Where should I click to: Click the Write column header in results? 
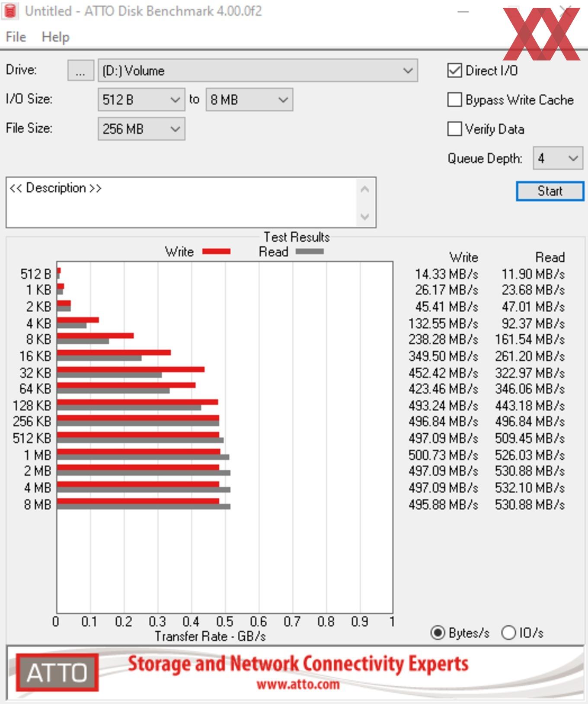(464, 257)
